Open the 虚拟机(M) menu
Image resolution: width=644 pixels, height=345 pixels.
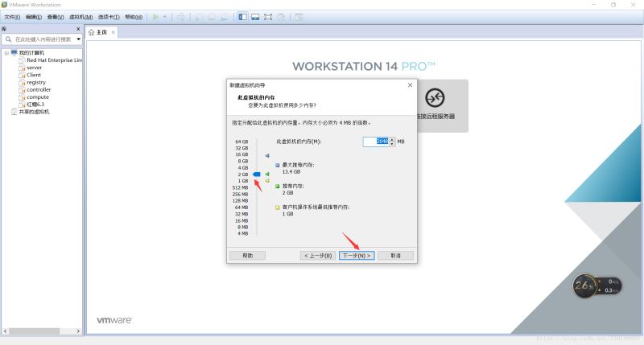tap(80, 17)
